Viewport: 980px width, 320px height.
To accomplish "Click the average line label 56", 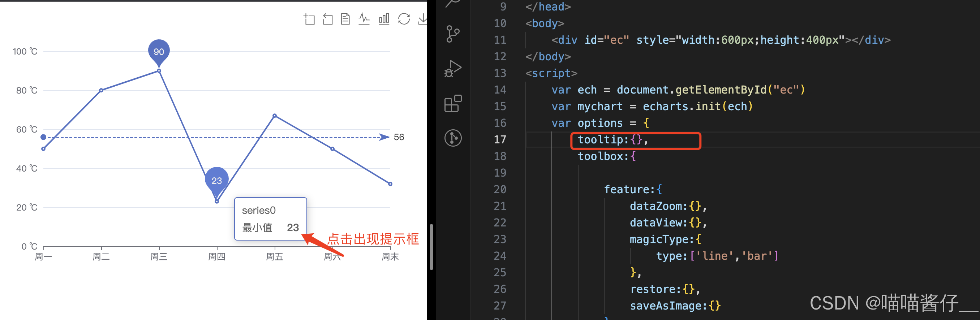I will coord(399,137).
